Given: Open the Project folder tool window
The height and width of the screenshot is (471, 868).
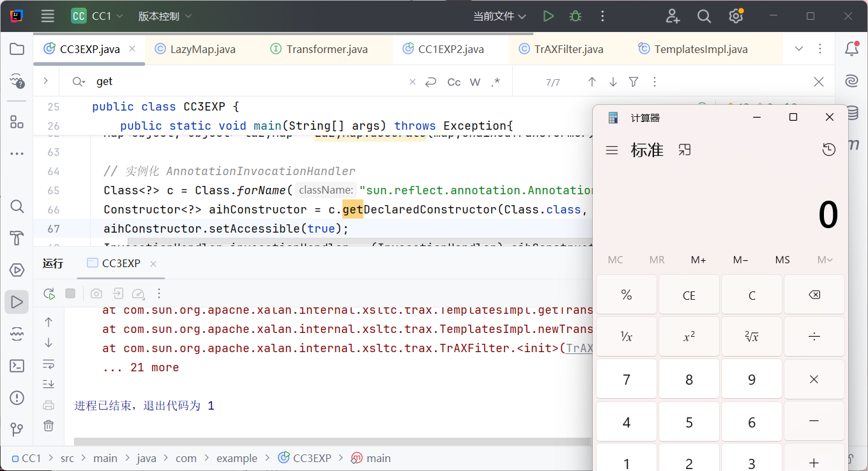Looking at the screenshot, I should (x=17, y=49).
